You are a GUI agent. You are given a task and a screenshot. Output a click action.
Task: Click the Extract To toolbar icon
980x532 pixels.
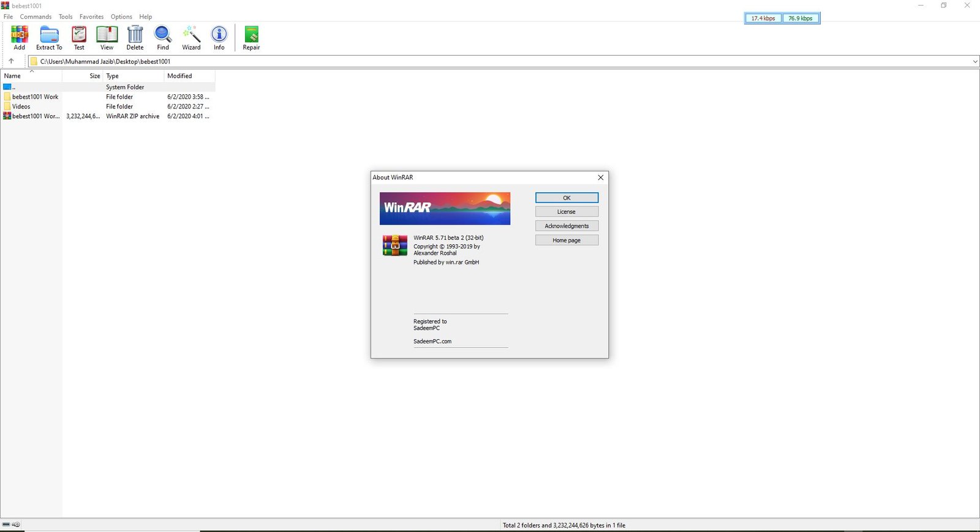coord(49,38)
